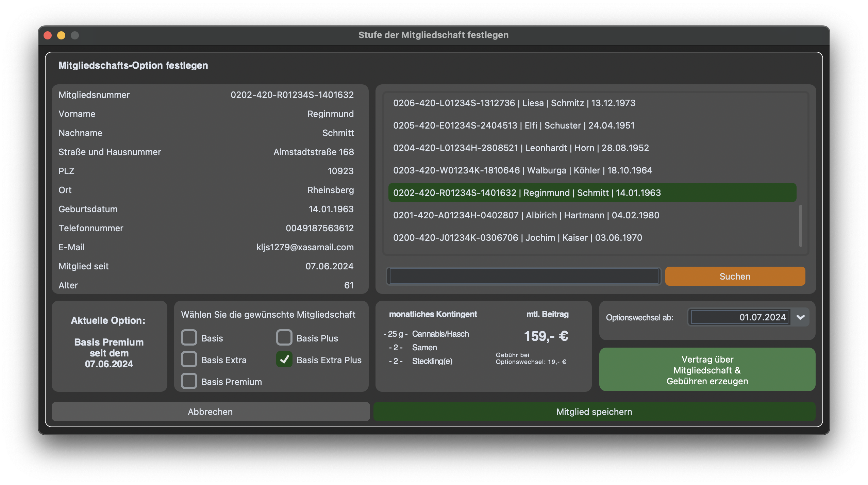Click Vertrag über Mitgliedschaft & Gebühren erzeugen
This screenshot has height=485, width=868.
click(707, 370)
